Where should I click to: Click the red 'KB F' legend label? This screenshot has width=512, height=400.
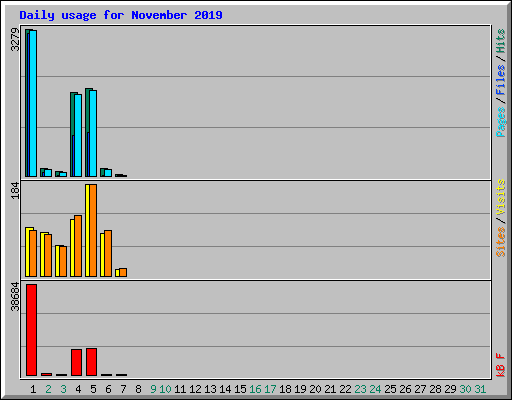pyautogui.click(x=501, y=365)
